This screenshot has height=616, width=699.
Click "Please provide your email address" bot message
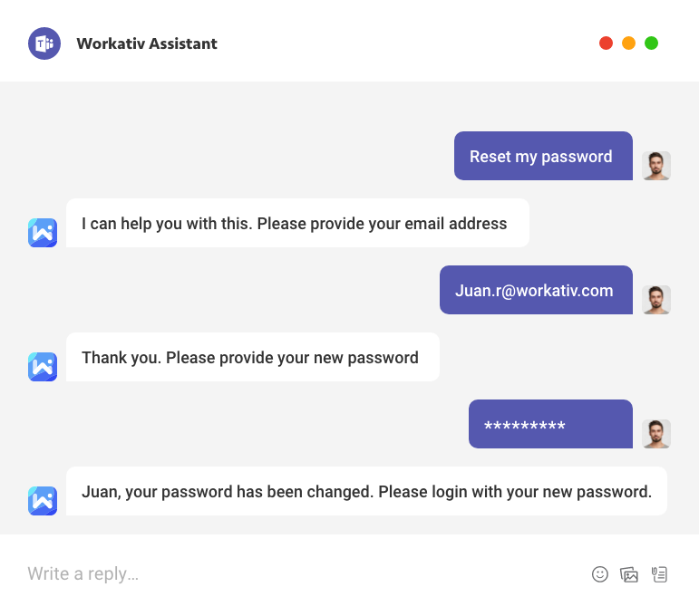click(296, 223)
